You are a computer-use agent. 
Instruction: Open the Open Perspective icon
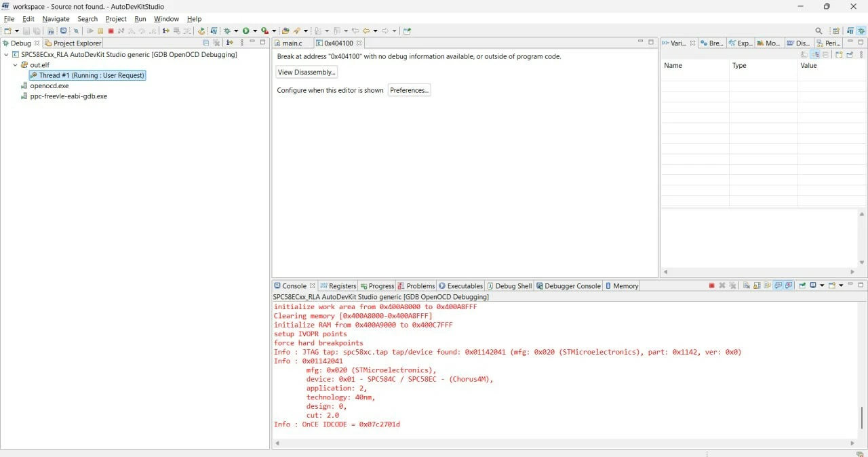tap(836, 31)
